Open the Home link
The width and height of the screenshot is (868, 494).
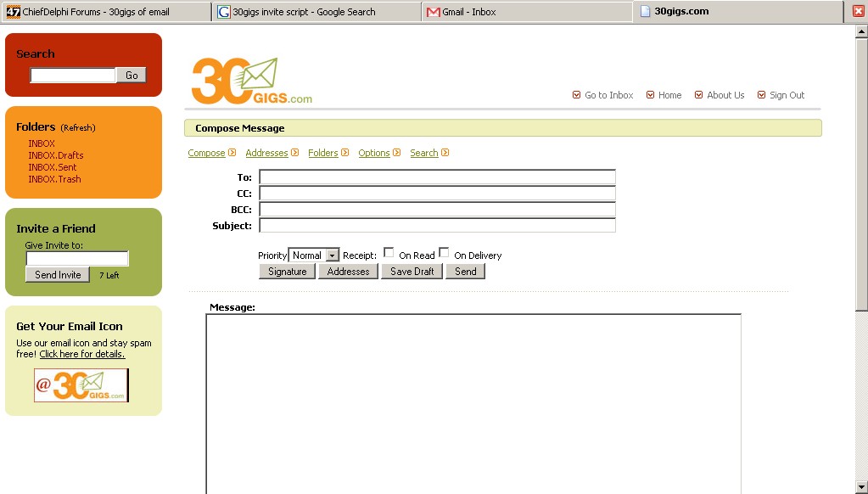click(x=669, y=95)
